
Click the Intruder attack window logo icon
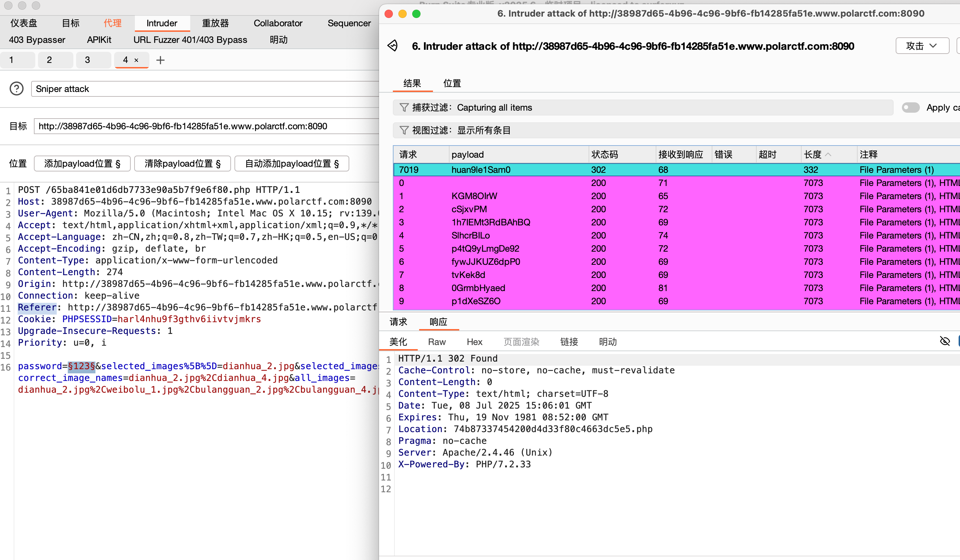click(393, 46)
